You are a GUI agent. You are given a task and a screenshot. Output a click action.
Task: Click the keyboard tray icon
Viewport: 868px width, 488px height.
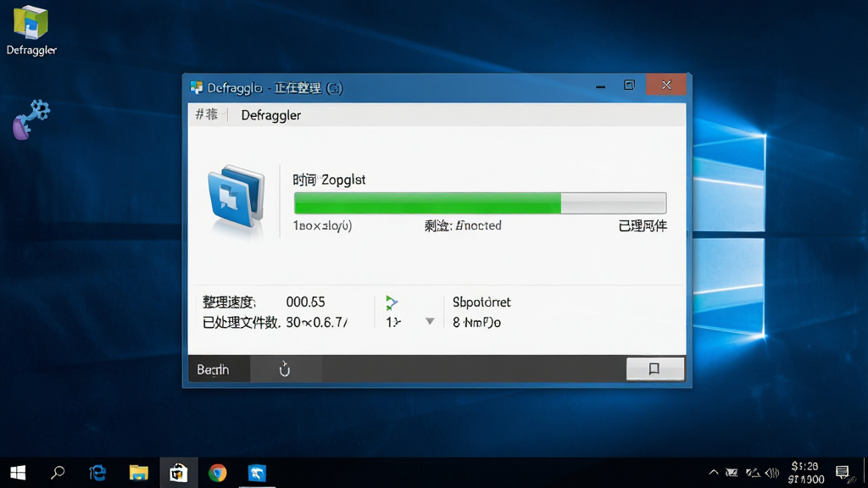[732, 473]
